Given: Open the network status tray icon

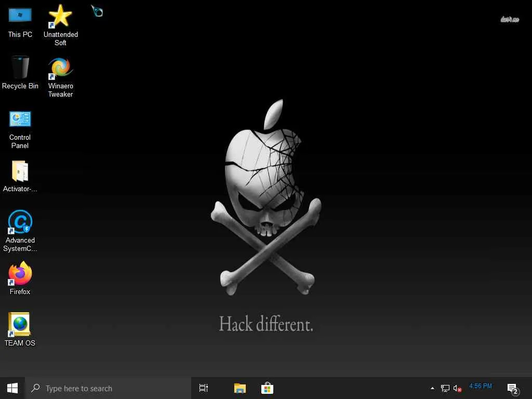Looking at the screenshot, I should [445, 388].
